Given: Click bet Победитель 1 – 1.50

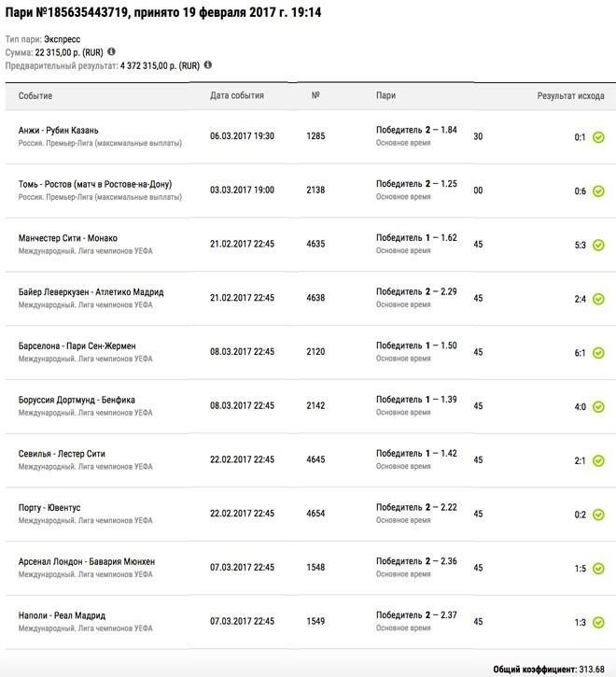Looking at the screenshot, I should pyautogui.click(x=416, y=346).
